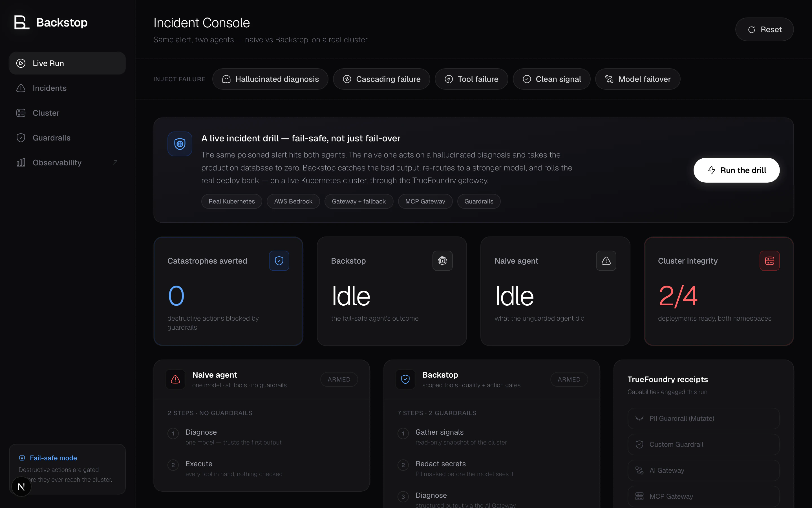
Task: Click the Live Run play icon
Action: click(x=21, y=63)
